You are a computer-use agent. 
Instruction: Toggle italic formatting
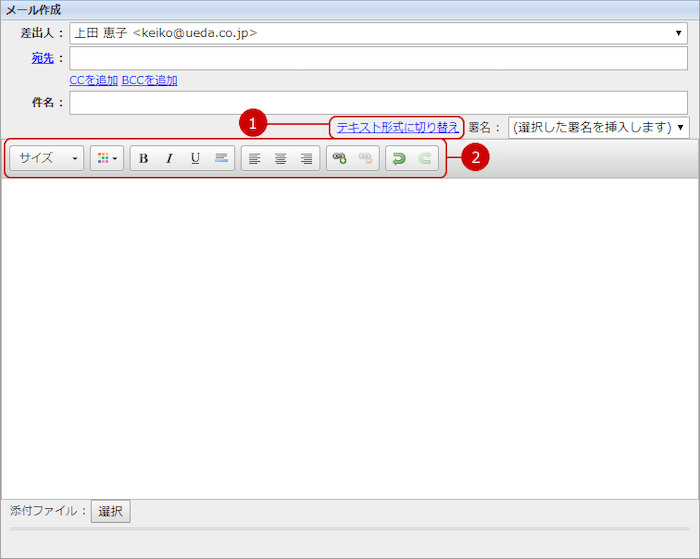click(x=169, y=158)
